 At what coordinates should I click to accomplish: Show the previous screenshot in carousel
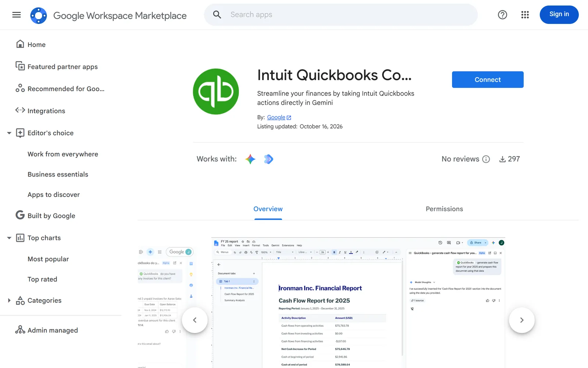point(195,320)
